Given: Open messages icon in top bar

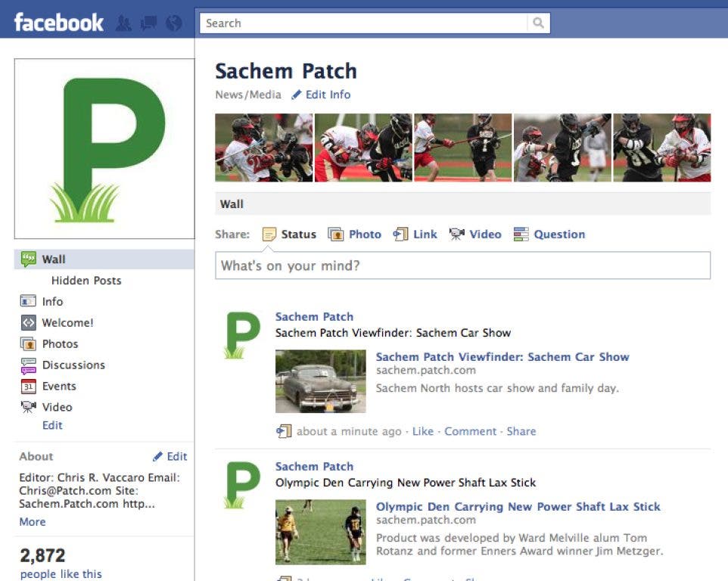Looking at the screenshot, I should (x=148, y=23).
